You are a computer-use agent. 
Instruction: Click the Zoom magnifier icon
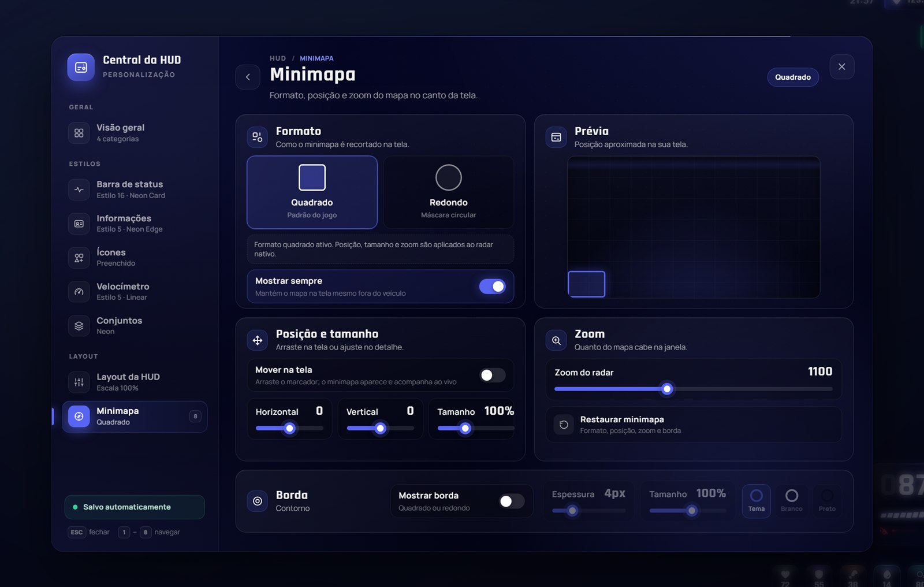point(556,340)
